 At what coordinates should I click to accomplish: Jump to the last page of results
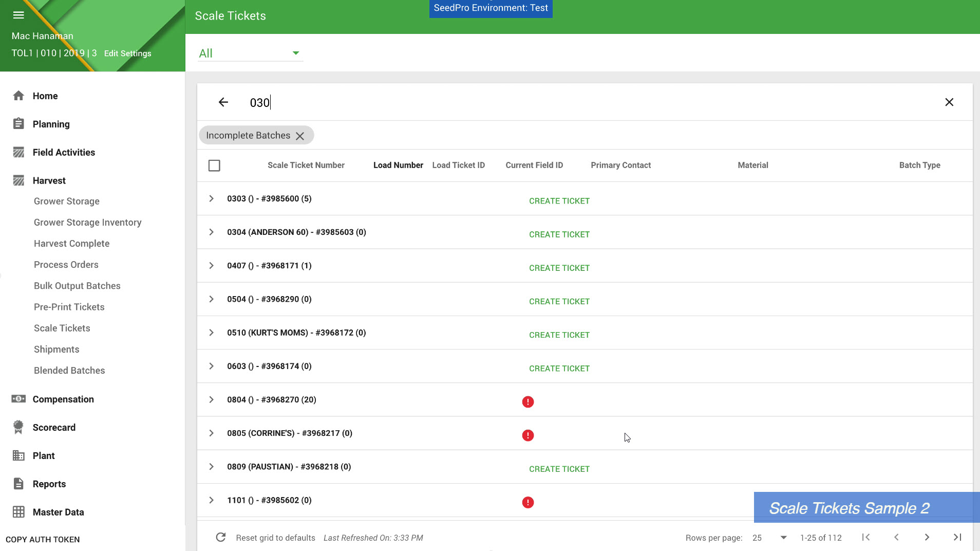pos(957,537)
